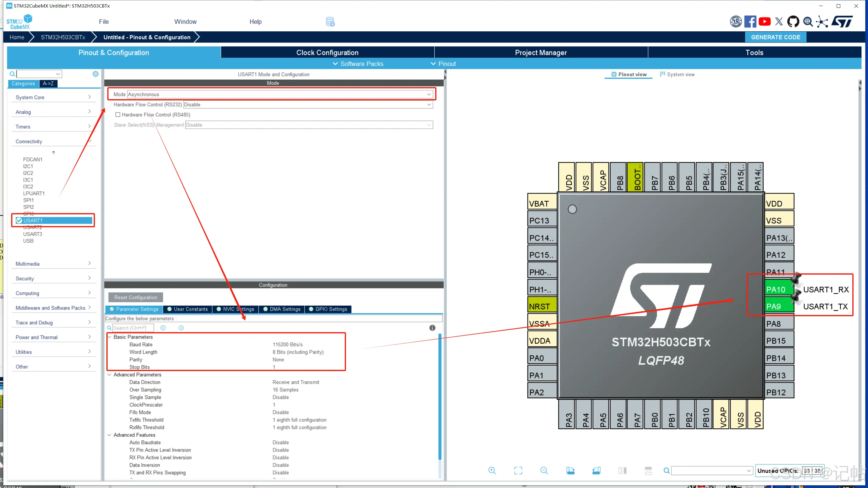Expand Middleware and Software Packs category

pyautogui.click(x=53, y=308)
